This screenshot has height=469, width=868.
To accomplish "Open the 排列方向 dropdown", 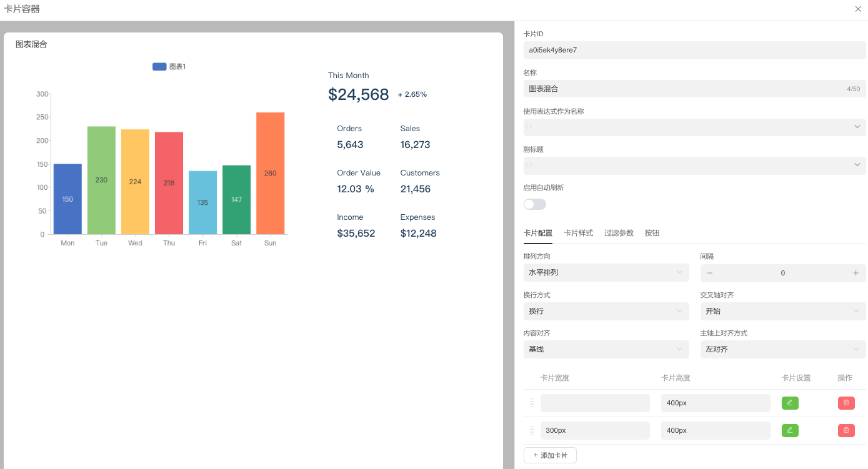I will point(606,273).
